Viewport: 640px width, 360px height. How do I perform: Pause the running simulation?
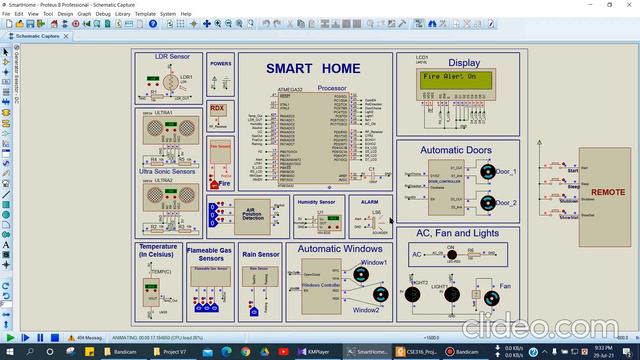(40, 338)
